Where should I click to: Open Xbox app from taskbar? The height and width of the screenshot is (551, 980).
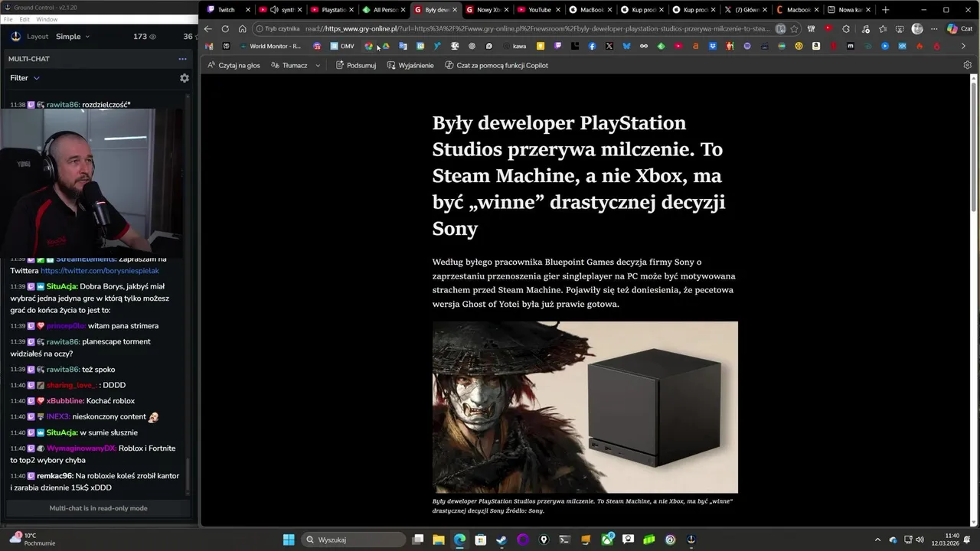607,540
